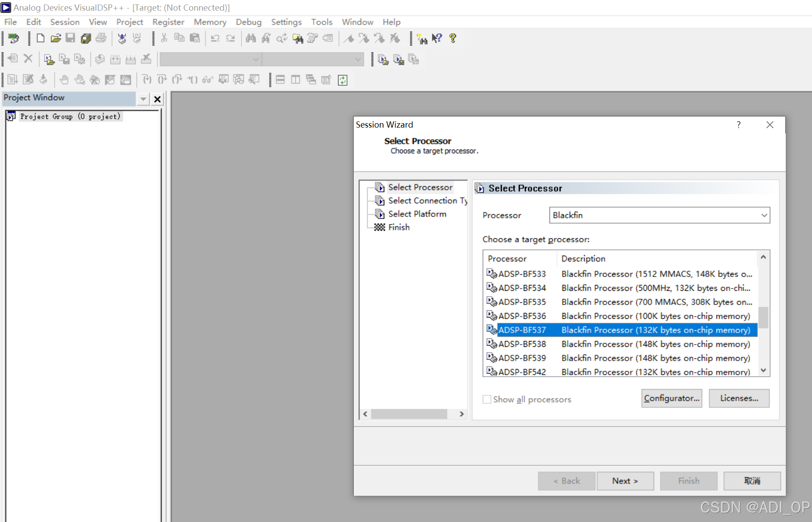
Task: Open the File menu
Action: [10, 22]
